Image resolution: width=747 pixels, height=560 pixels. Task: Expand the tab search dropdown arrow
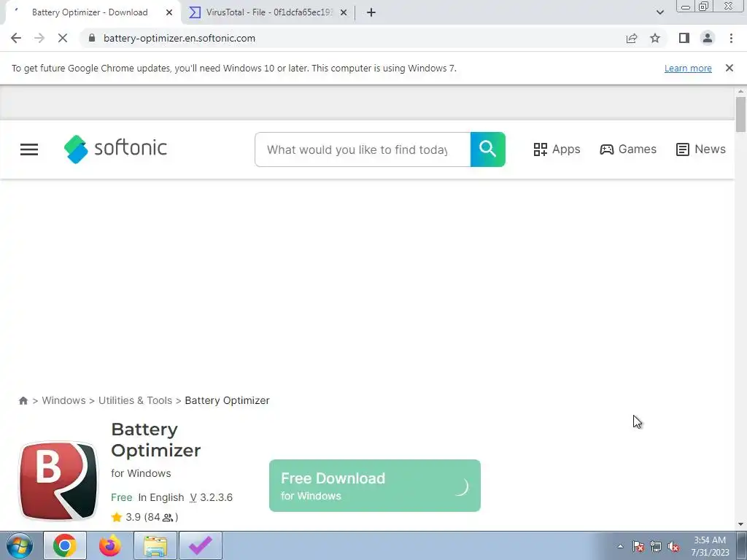(659, 12)
